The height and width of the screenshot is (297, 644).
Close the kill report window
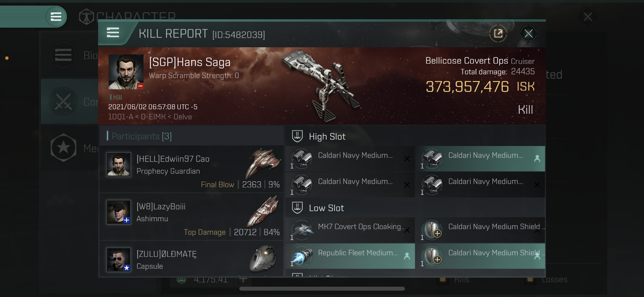click(x=528, y=34)
